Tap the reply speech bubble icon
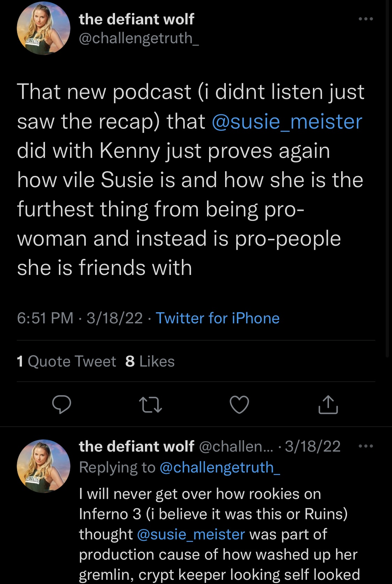This screenshot has height=584, width=392. 62,405
